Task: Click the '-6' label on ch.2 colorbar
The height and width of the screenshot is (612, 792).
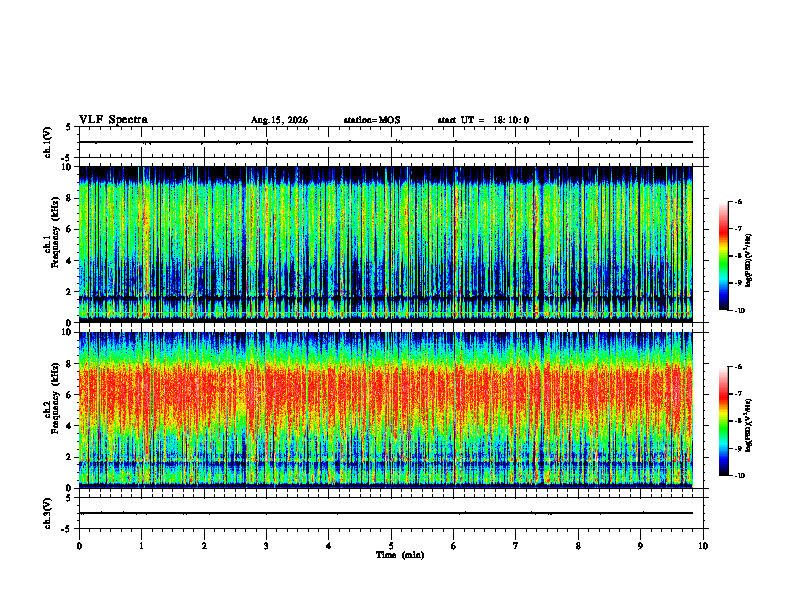Action: coord(738,367)
